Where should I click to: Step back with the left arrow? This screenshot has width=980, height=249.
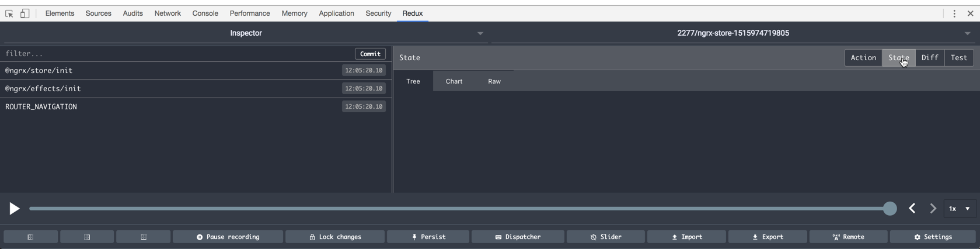[912, 208]
